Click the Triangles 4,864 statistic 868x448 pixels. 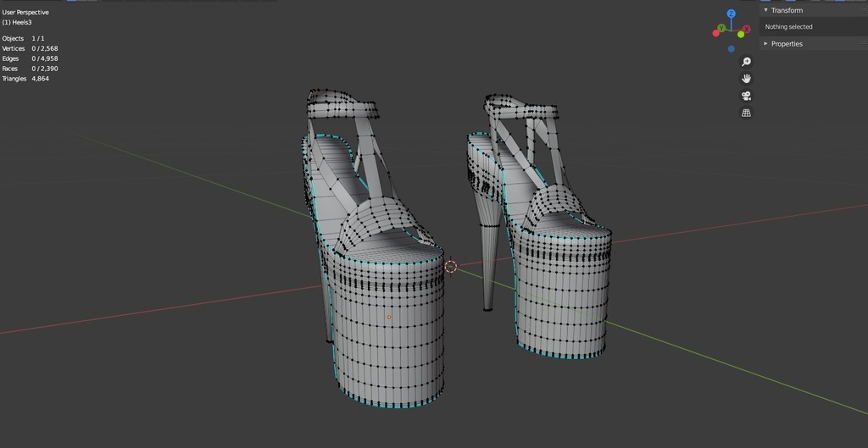25,79
